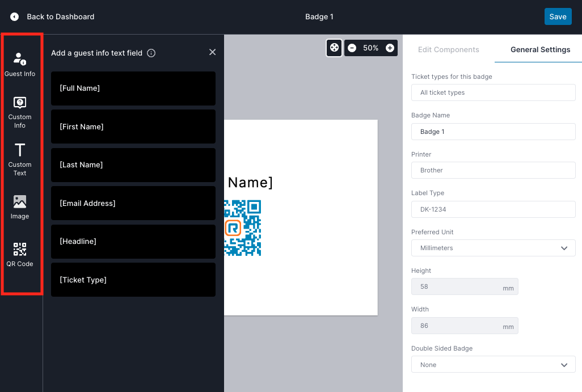The width and height of the screenshot is (582, 392).
Task: Open the ticket types field showing All ticket types
Action: 494,92
